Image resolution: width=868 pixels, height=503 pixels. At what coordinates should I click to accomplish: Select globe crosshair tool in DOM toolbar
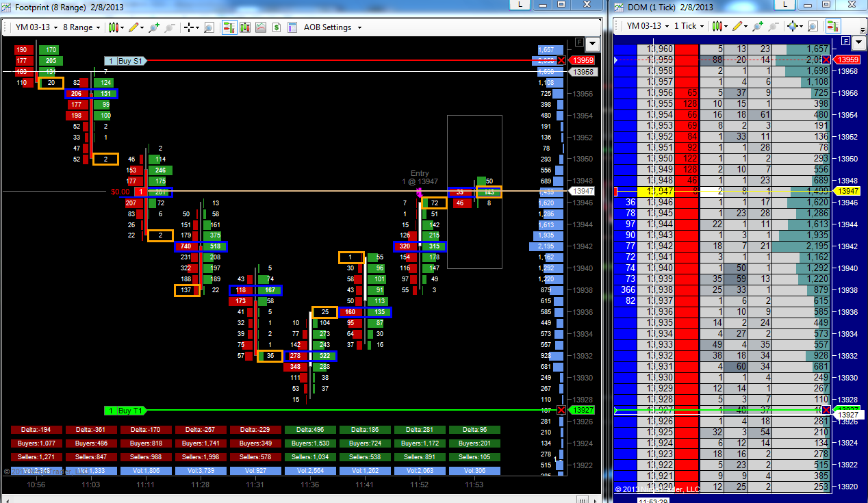pyautogui.click(x=794, y=26)
